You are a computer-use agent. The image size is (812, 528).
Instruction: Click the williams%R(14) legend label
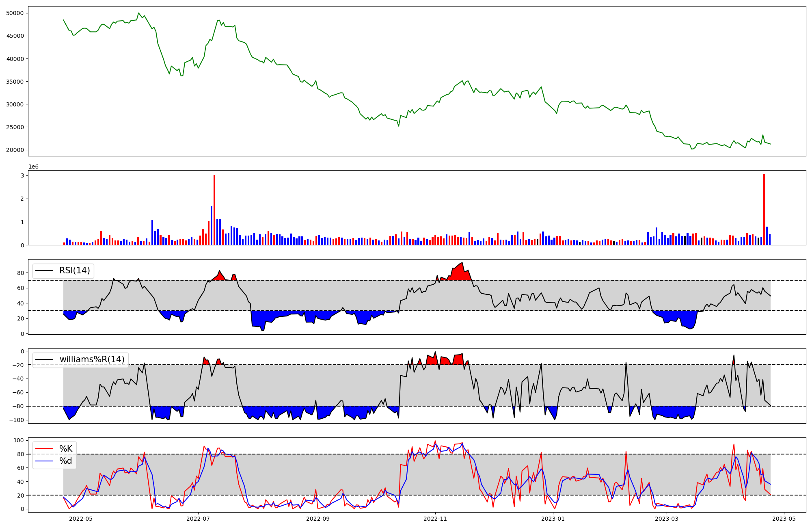tap(92, 359)
